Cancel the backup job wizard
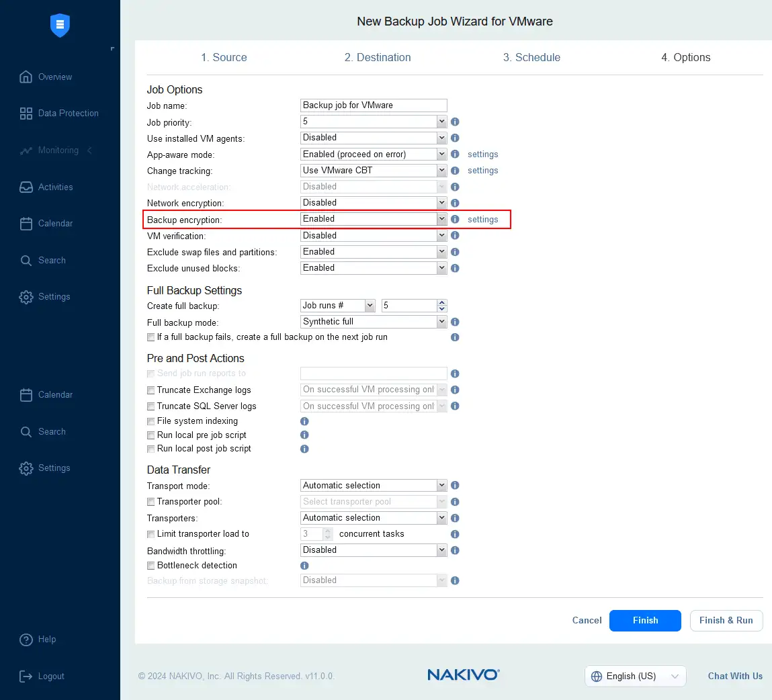Viewport: 772px width, 700px height. tap(587, 620)
